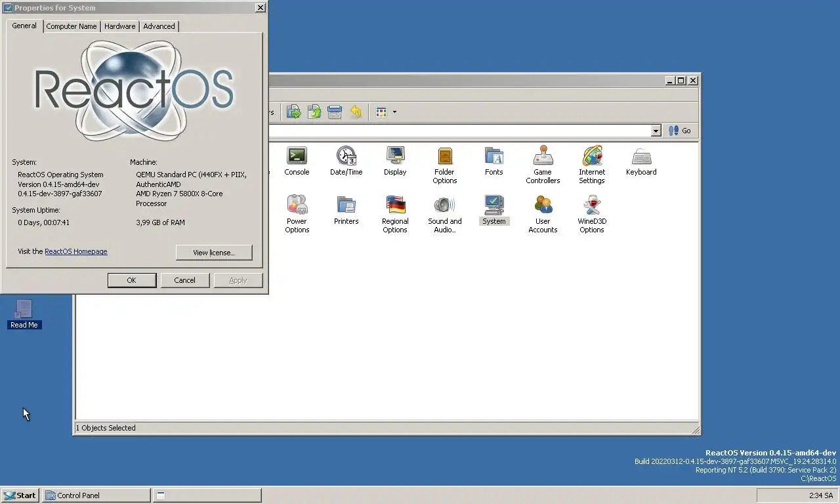Close the Properties for System dialog

(x=260, y=7)
